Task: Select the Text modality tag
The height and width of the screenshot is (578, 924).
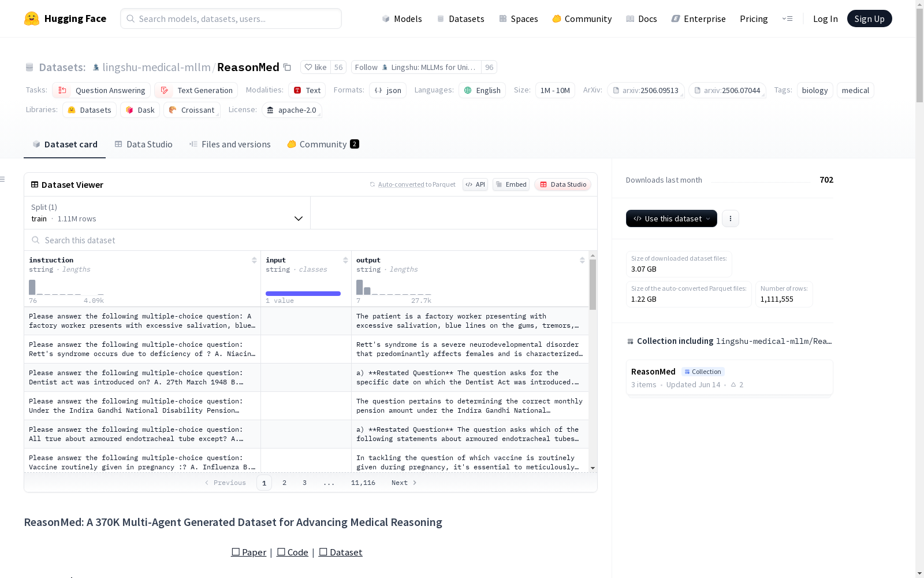Action: 307,90
